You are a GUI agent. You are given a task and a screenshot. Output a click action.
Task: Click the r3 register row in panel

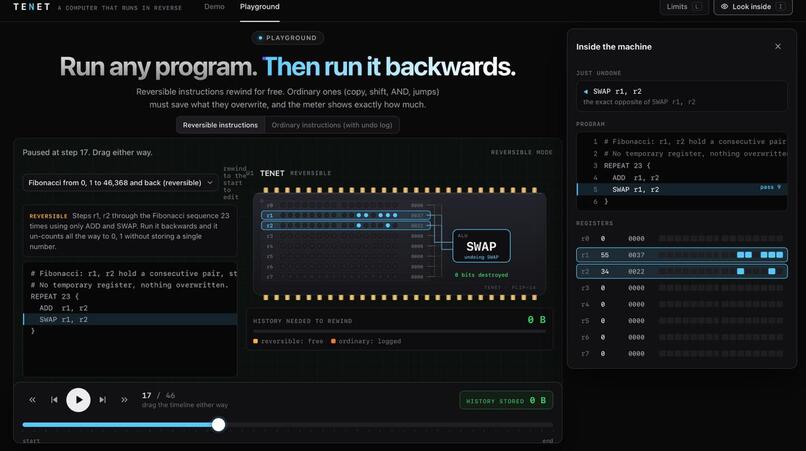click(682, 288)
